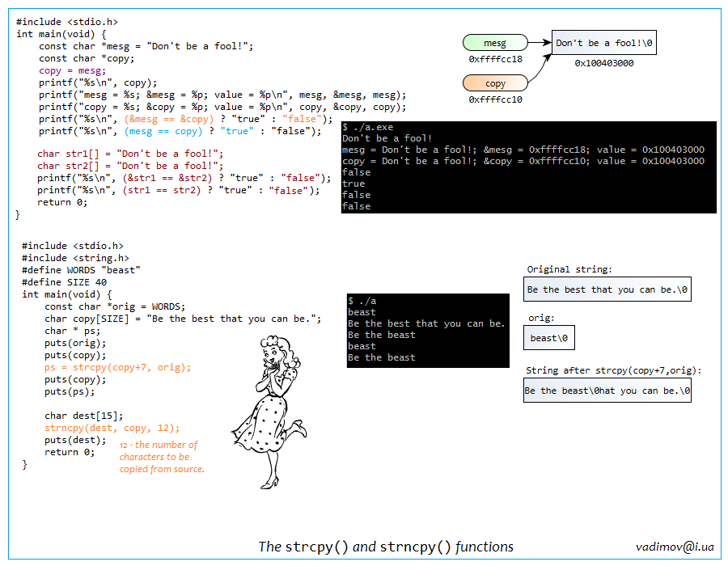This screenshot has height=566, width=728.
Task: Select the address text 0xffffcc10
Action: point(495,99)
